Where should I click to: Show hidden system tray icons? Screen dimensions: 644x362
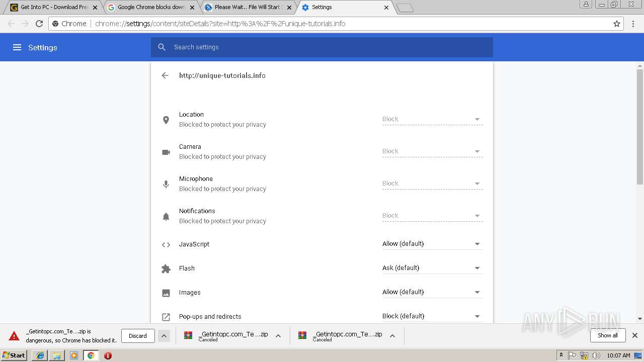point(561,355)
